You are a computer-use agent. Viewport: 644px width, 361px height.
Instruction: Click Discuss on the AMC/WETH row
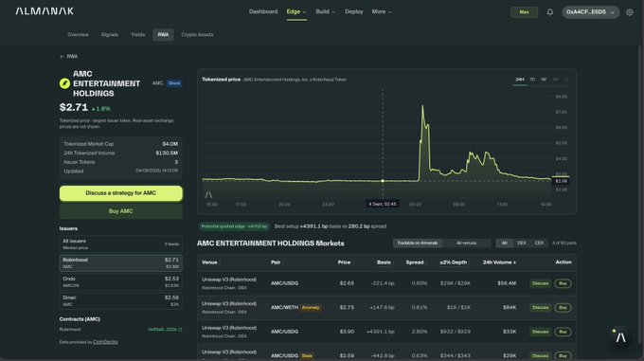click(x=540, y=308)
